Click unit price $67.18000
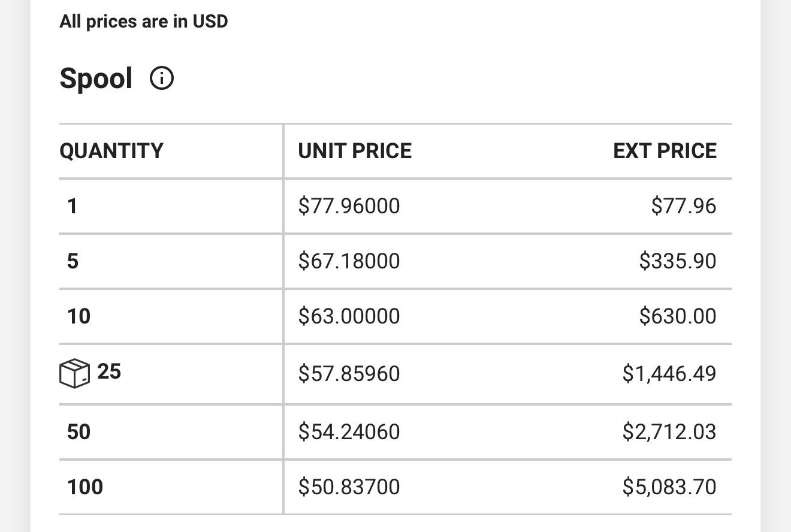 click(x=349, y=261)
